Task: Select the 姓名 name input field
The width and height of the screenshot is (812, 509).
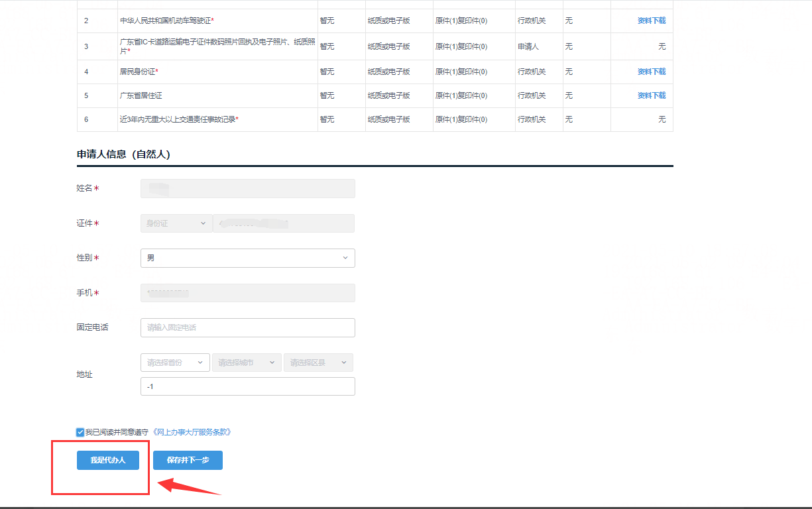Action: 247,189
